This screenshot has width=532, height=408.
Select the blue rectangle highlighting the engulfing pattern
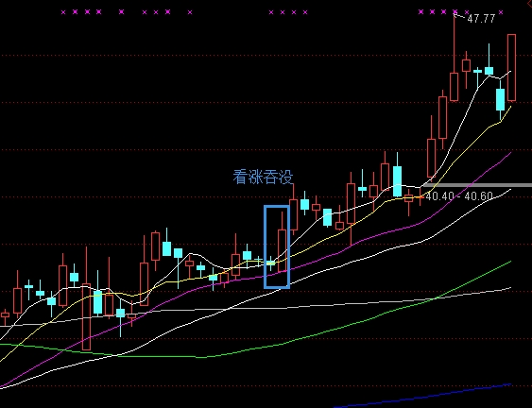[277, 246]
